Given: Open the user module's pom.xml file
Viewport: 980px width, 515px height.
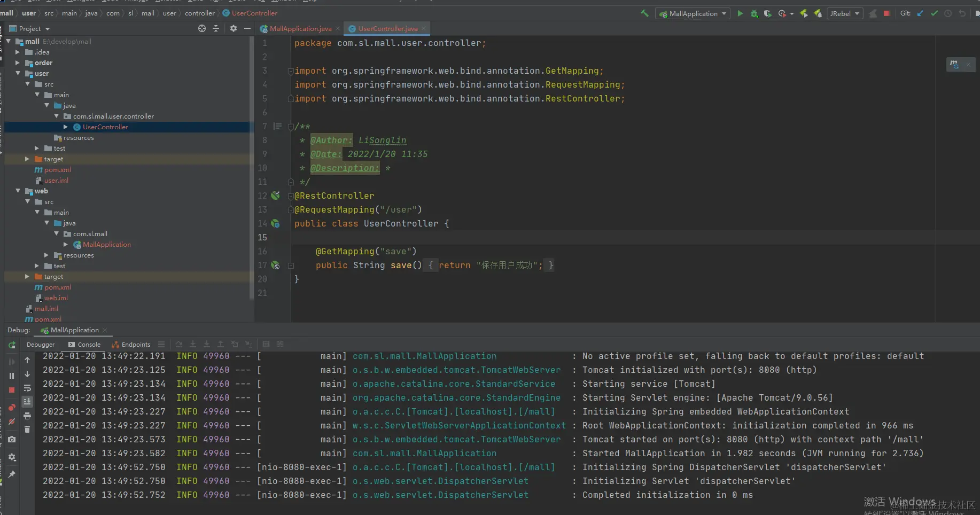Looking at the screenshot, I should coord(57,170).
